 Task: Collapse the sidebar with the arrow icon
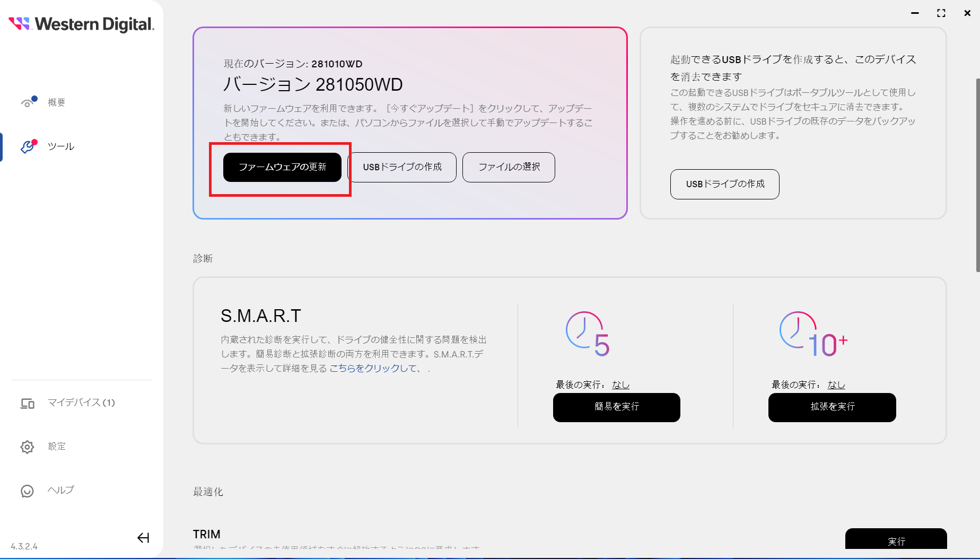(x=143, y=538)
